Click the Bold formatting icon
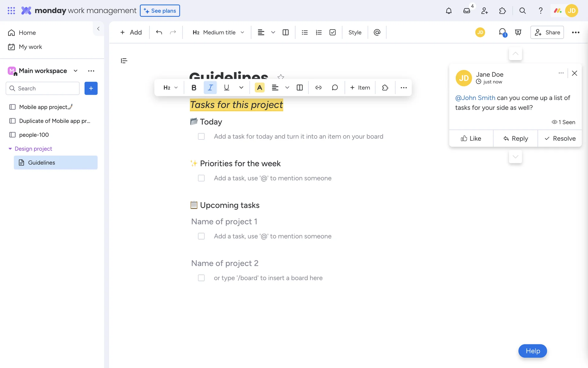 click(x=194, y=88)
